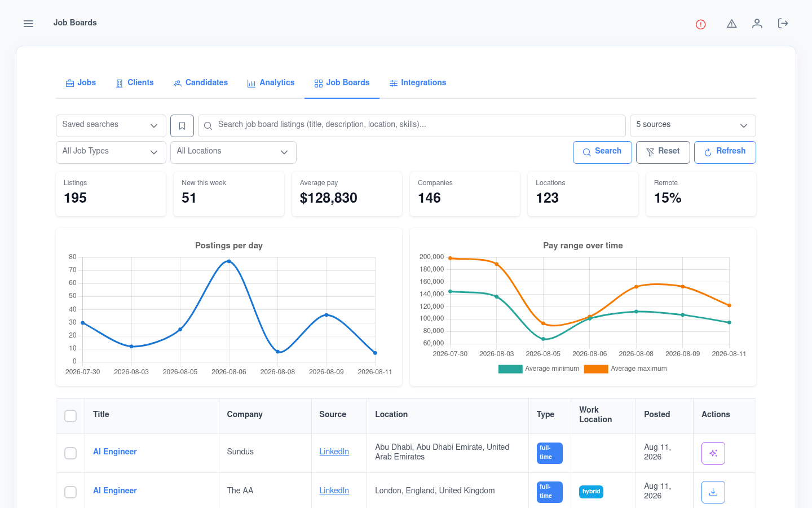Check the Sundus AI Engineer row checkbox
Image resolution: width=812 pixels, height=508 pixels.
[70, 453]
